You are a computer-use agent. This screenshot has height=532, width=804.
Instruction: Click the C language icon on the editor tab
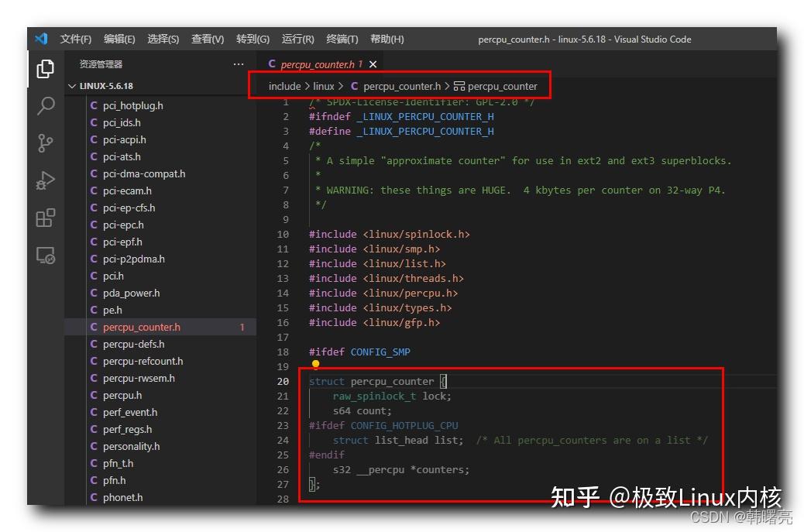[270, 64]
